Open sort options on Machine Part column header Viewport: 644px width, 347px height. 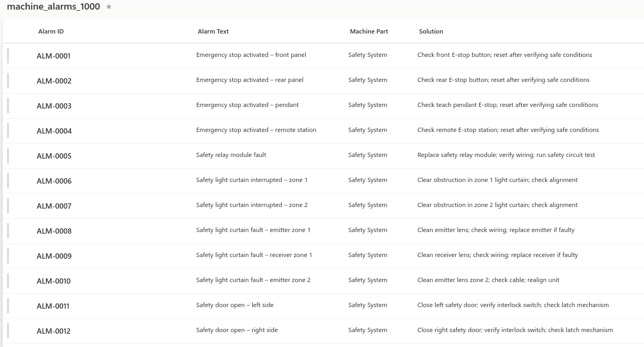(x=369, y=31)
